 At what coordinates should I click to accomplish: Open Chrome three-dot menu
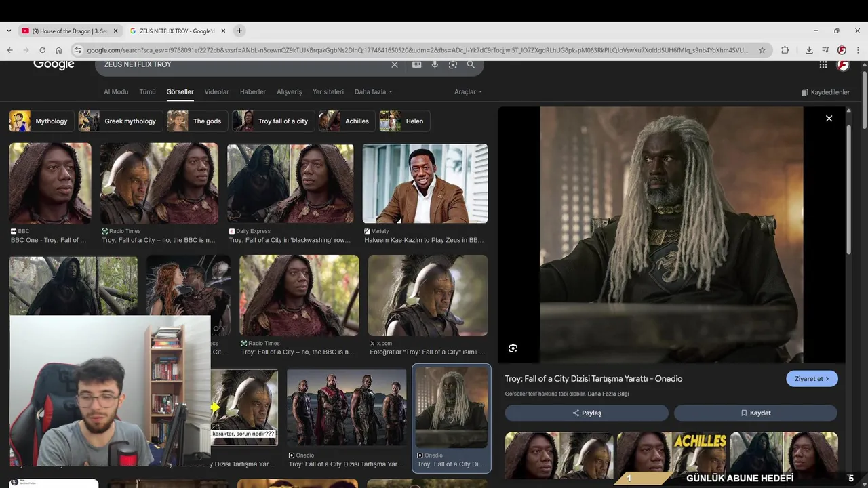(858, 50)
